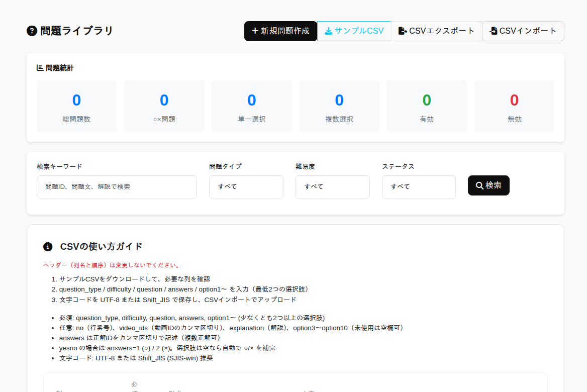
Task: Click the 難易度 label
Action: 305,167
